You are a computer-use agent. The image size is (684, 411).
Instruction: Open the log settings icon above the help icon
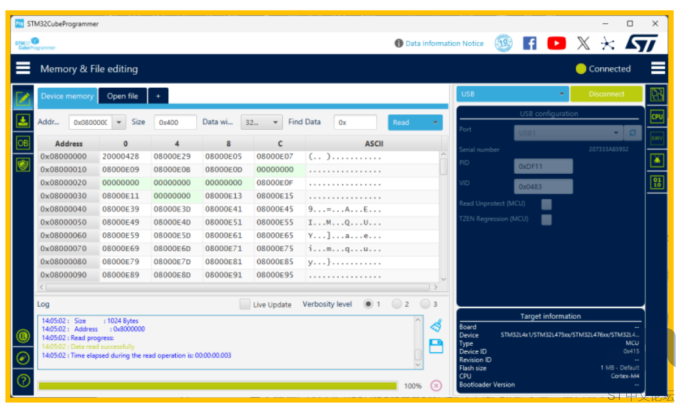click(23, 358)
